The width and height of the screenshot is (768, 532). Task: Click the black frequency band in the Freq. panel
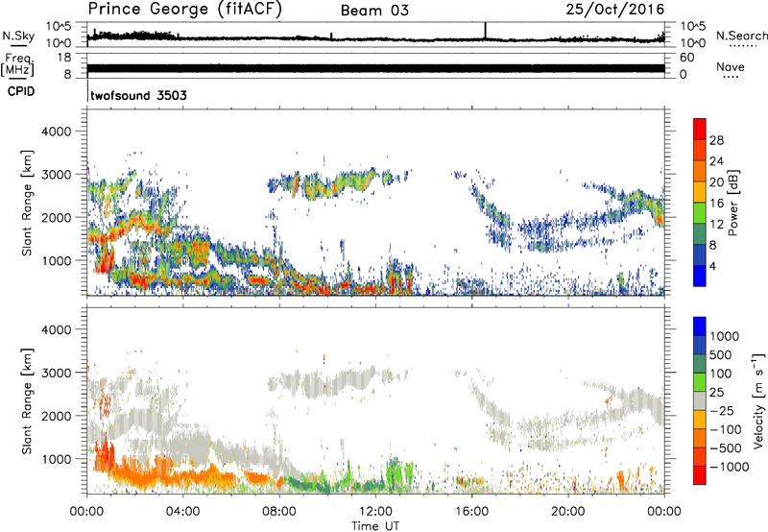[x=375, y=68]
